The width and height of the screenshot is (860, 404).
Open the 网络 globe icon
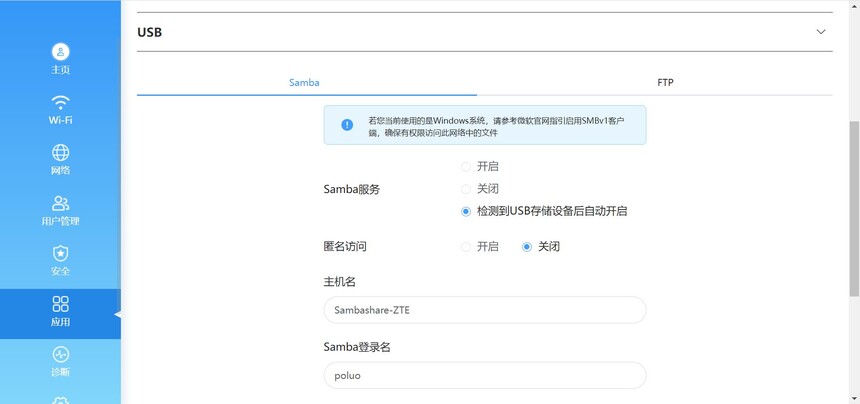(x=60, y=152)
